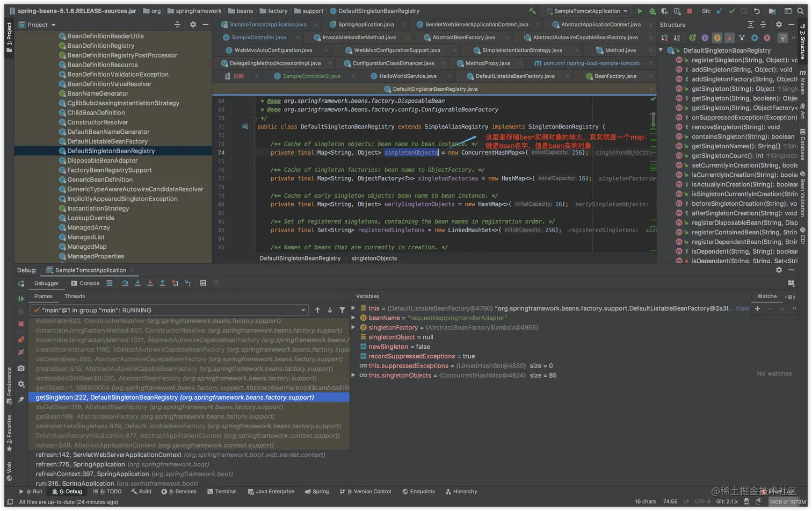
Task: Click the Resume Program icon
Action: coord(21,299)
